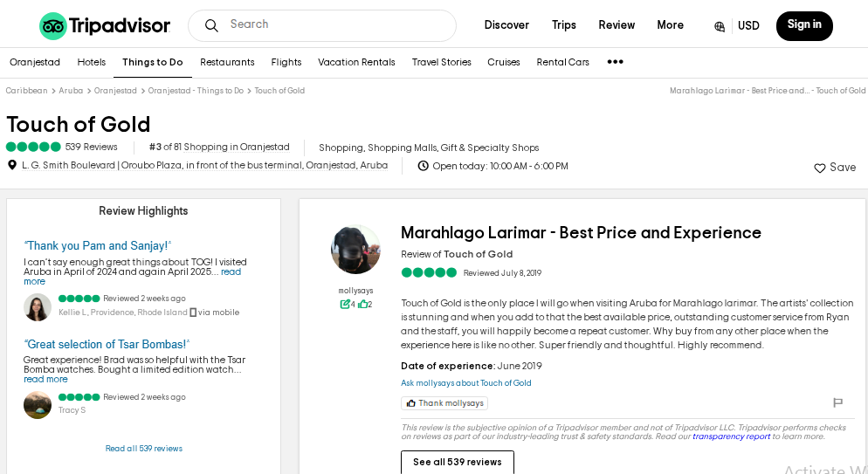Viewport: 868px width, 474px height.
Task: Click Touch of Gold in "Review of" line
Action: 479,254
